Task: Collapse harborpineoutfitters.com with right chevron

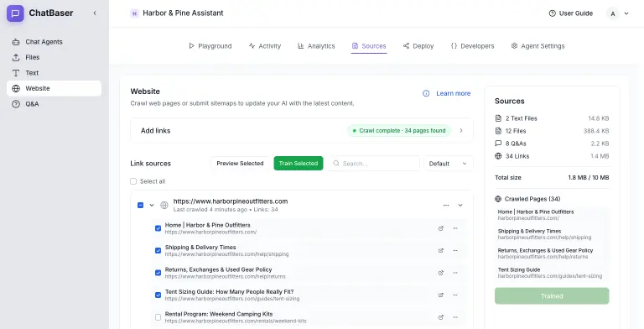Action: 460,205
